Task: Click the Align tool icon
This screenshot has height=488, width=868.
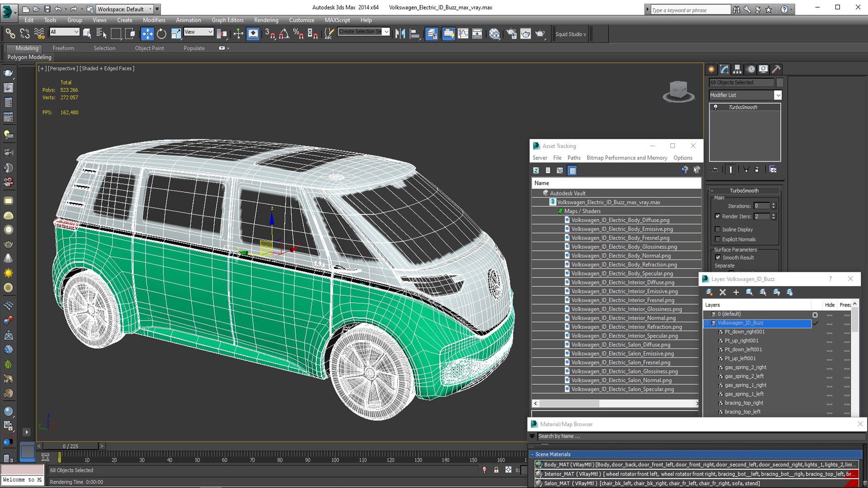Action: [x=415, y=33]
